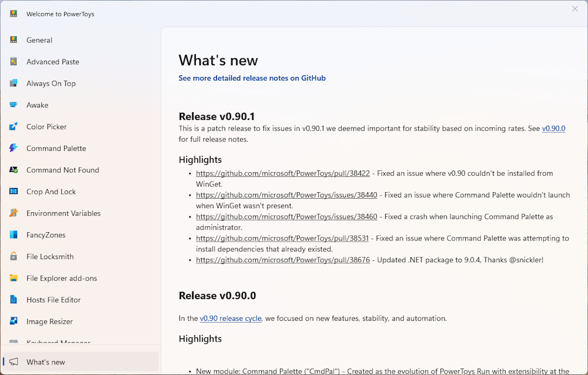Open detailed release notes on GitHub link
The height and width of the screenshot is (375, 588).
252,78
